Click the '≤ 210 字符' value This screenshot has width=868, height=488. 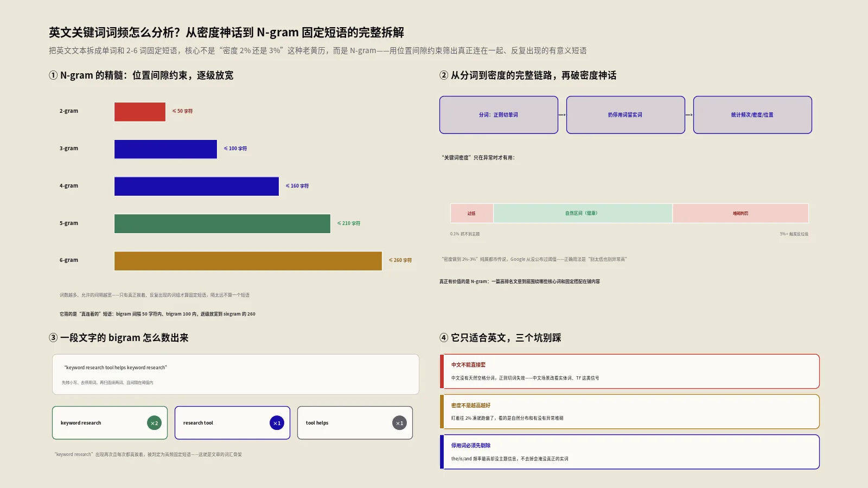point(349,223)
